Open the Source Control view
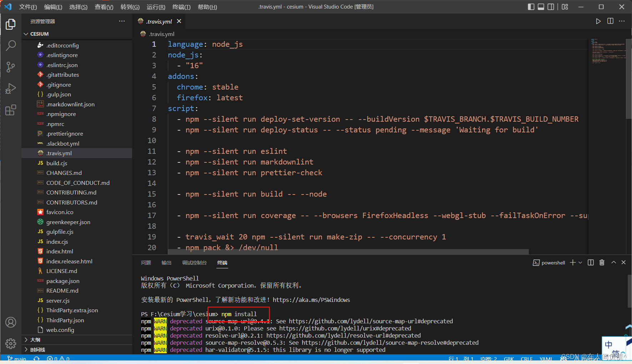Viewport: 632px width, 364px height. 11,67
